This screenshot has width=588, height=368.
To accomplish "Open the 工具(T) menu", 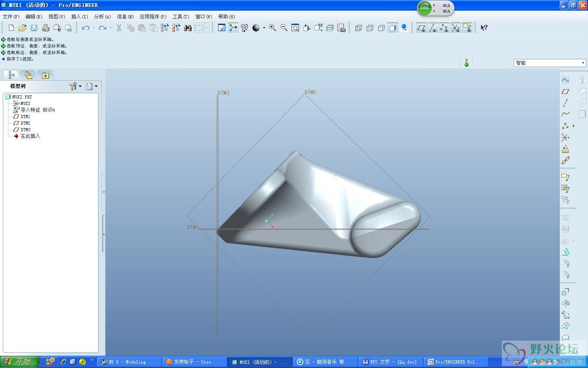I will 181,17.
